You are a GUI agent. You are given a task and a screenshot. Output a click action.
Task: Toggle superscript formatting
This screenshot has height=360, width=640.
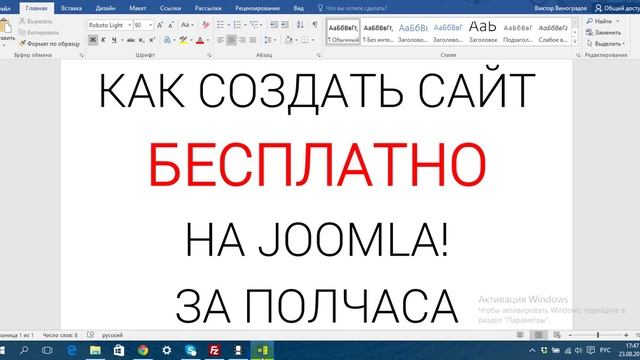[152, 40]
